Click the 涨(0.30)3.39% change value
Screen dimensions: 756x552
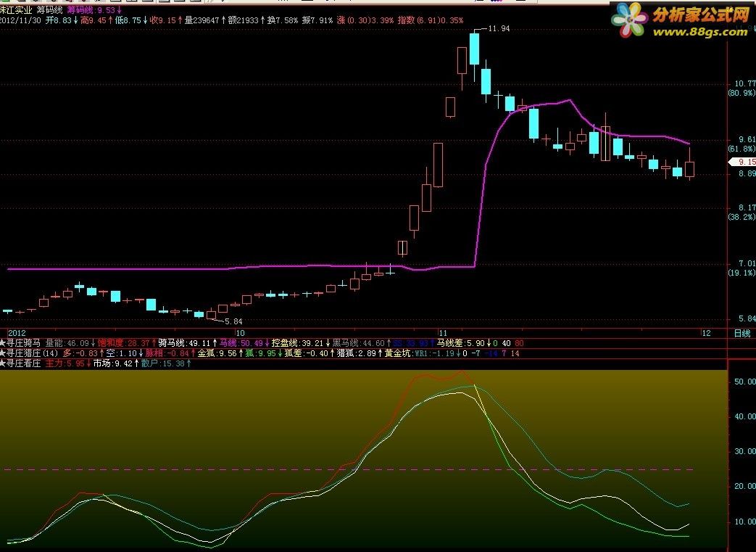(x=365, y=20)
